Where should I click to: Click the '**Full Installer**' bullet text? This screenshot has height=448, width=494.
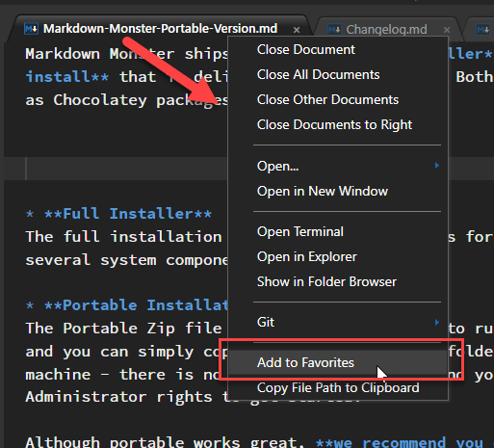coord(128,214)
